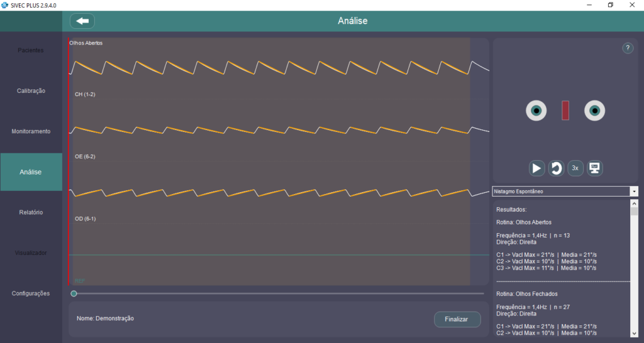Click the right eye graphic
644x343 pixels.
point(594,111)
